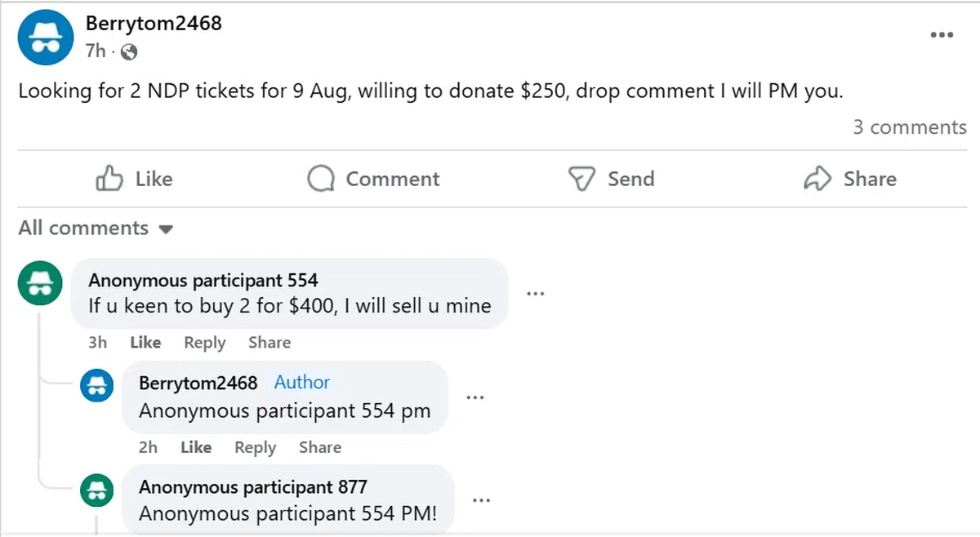Reply to Anonymous participant 554's comment
This screenshot has width=980, height=537.
pos(204,343)
